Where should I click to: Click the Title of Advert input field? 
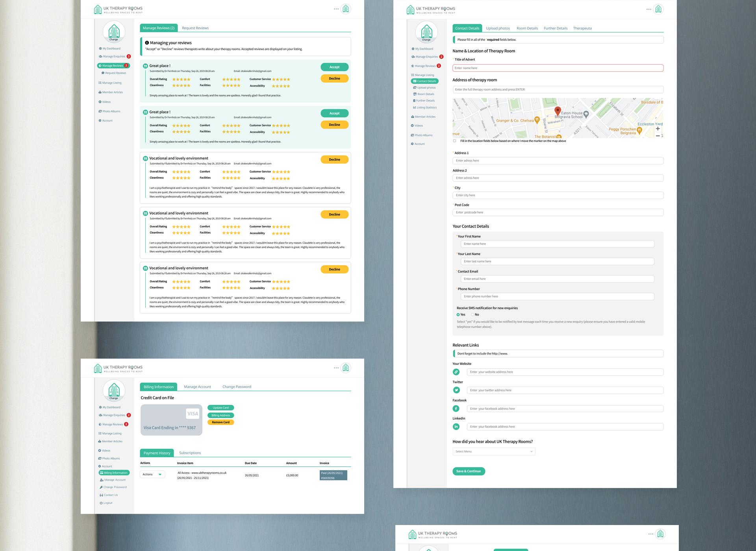tap(558, 68)
